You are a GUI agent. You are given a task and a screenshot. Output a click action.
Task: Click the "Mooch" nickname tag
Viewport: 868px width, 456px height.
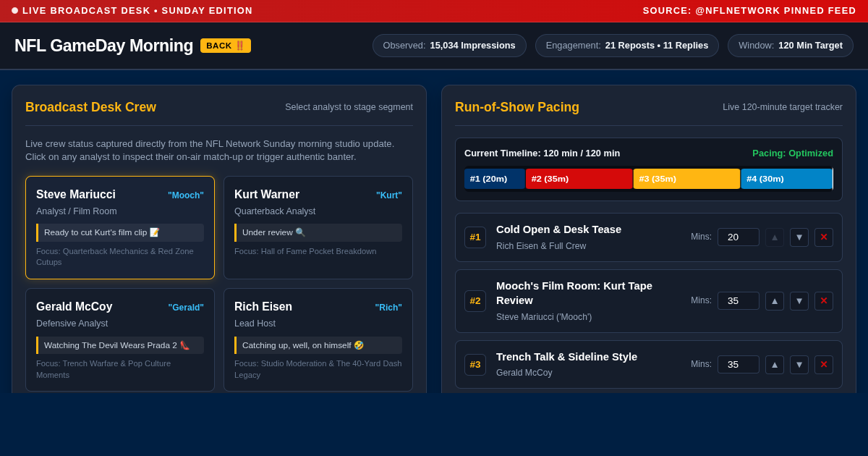pyautogui.click(x=186, y=195)
